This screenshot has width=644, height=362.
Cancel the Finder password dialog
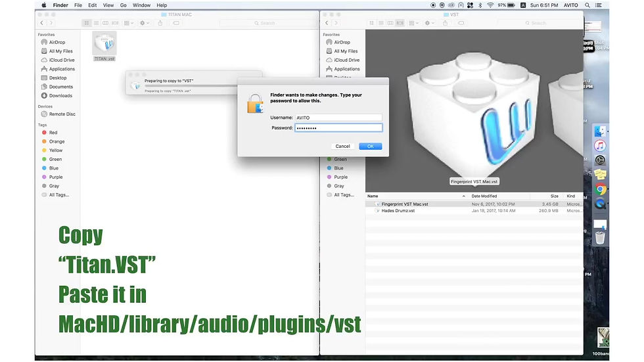tap(342, 146)
